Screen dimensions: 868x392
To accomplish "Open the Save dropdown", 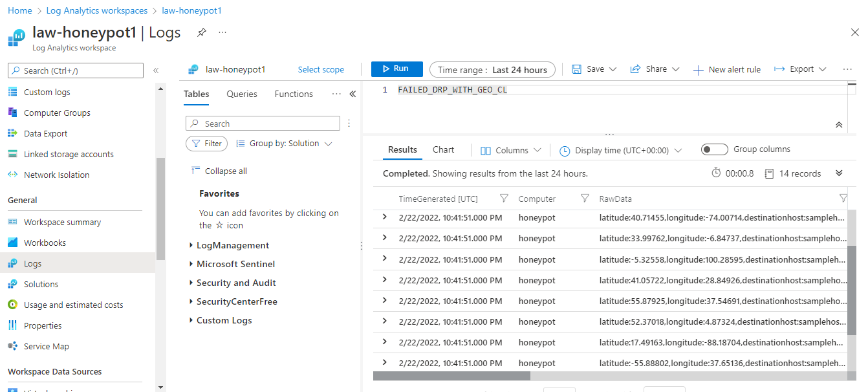I will click(x=594, y=69).
